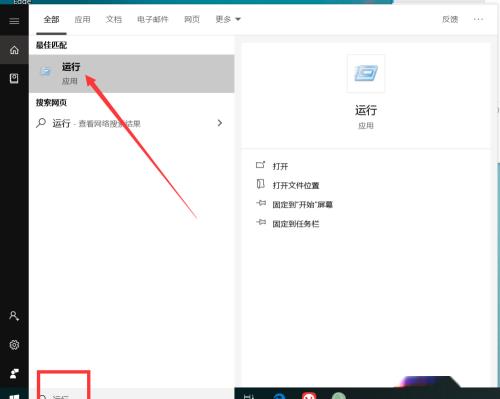Expand web search result chevron arrow
This screenshot has height=399, width=500.
[220, 123]
